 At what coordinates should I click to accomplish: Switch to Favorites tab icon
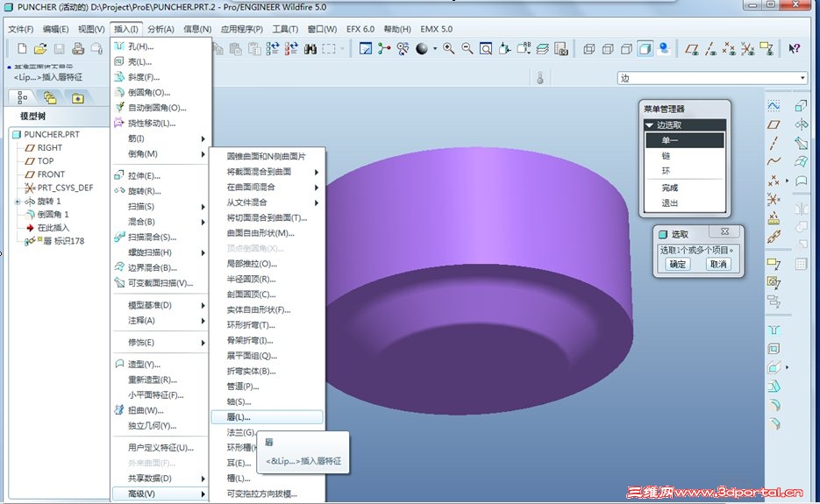tap(78, 97)
